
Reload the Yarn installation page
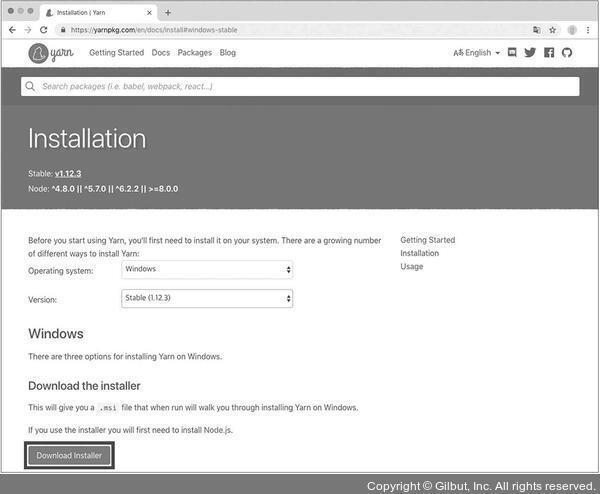[44, 30]
